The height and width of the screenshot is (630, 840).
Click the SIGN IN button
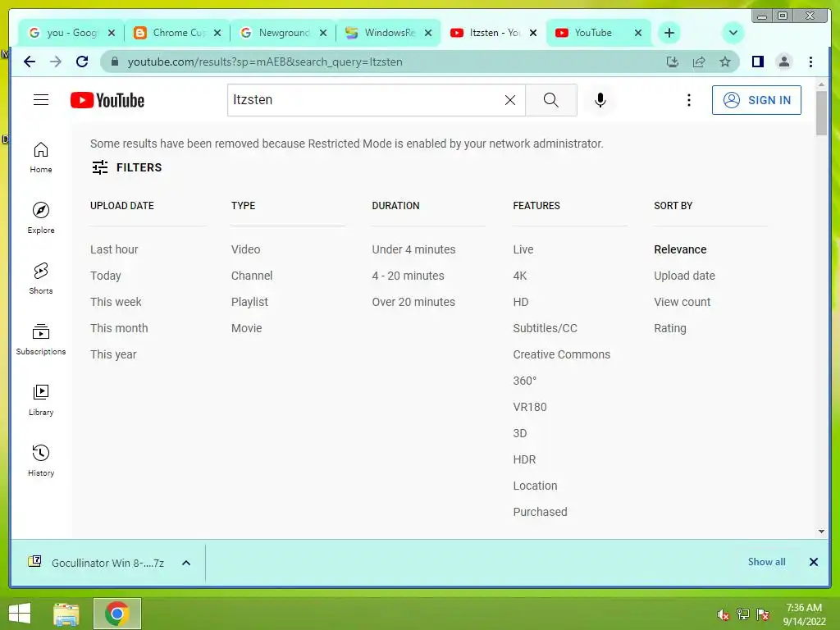(756, 100)
